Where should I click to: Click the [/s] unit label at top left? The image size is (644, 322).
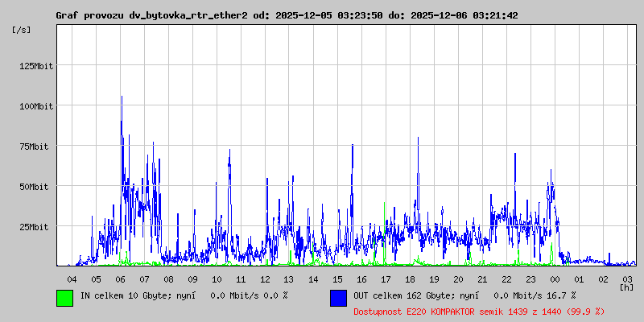coord(23,30)
